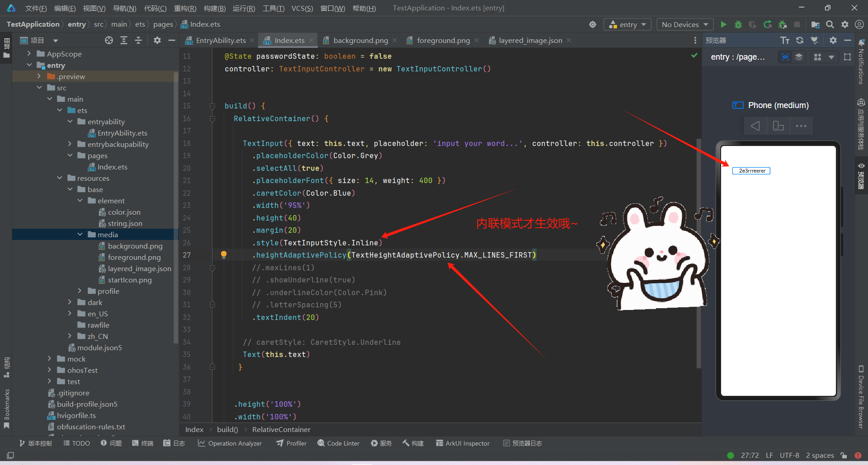Select opened file in the project tree
The image size is (868, 465).
109,41
